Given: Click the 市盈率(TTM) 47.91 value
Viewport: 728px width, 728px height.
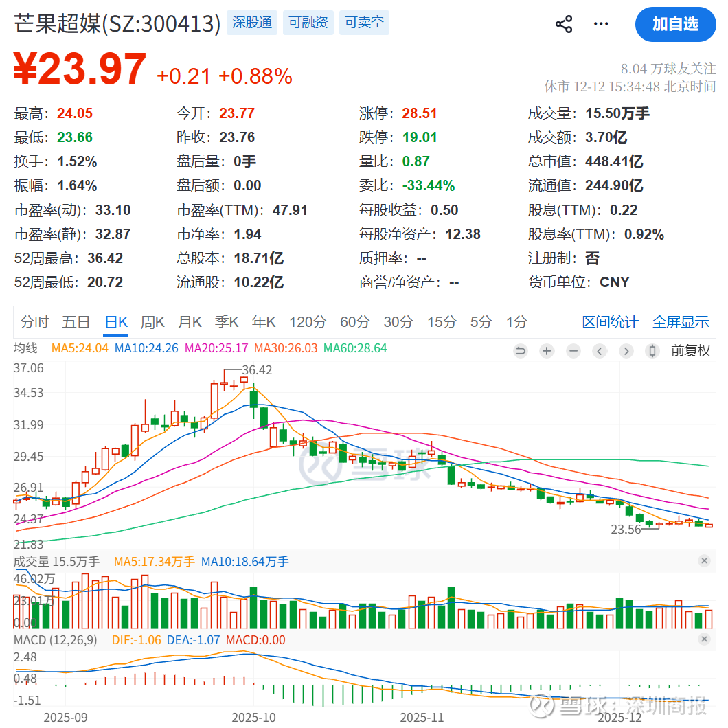Looking at the screenshot, I should pos(290,210).
